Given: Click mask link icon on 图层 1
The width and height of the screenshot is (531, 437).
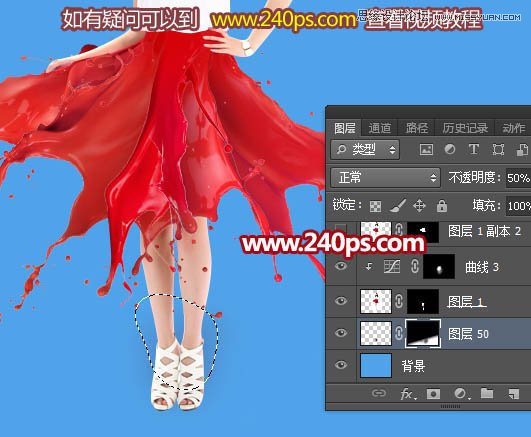Looking at the screenshot, I should (399, 301).
